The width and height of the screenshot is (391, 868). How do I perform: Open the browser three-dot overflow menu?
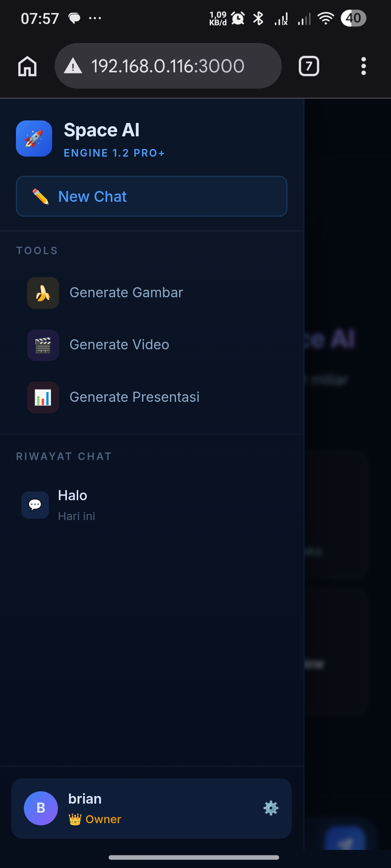click(x=363, y=66)
